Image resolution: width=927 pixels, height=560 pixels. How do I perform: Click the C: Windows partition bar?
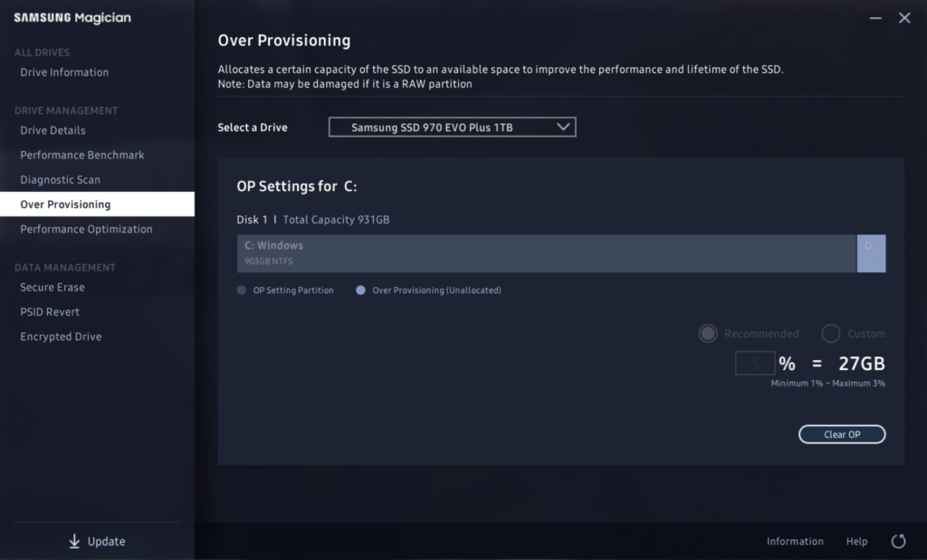[x=547, y=253]
